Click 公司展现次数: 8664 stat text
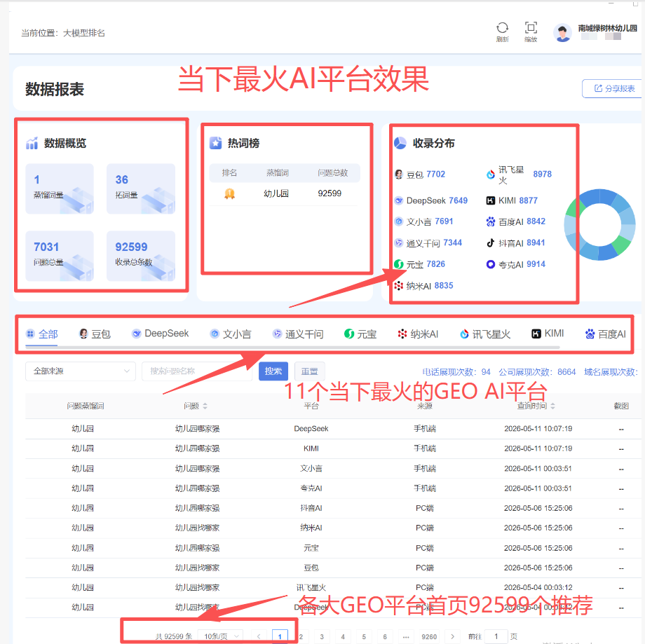 click(x=537, y=372)
